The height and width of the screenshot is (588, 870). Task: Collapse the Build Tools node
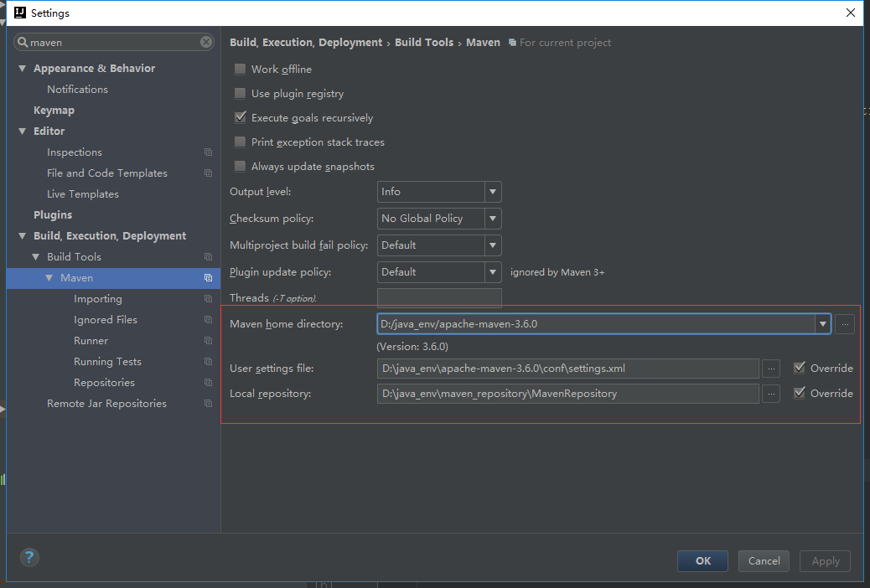click(x=35, y=257)
